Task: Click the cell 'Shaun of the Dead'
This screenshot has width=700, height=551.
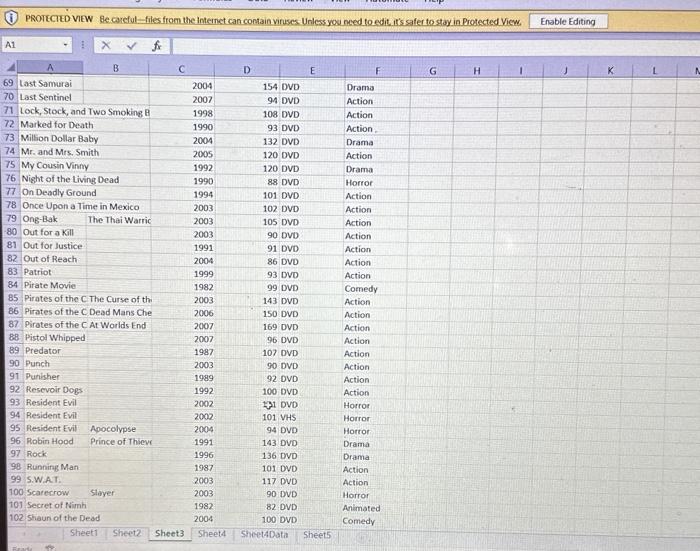Action: (63, 518)
